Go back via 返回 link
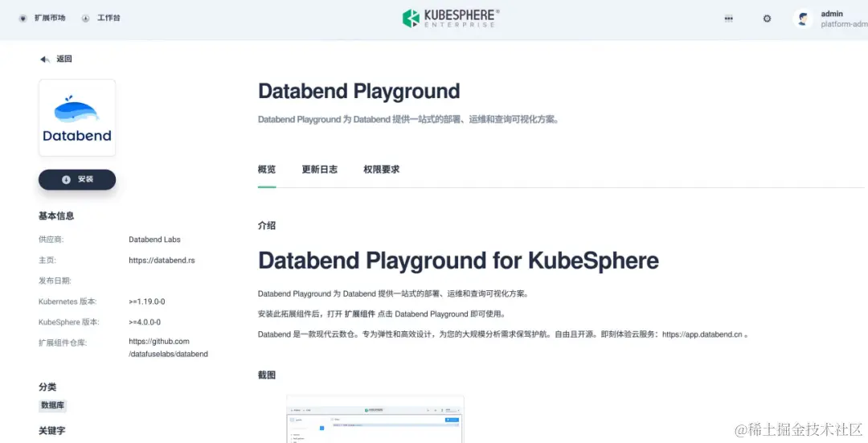 point(64,59)
